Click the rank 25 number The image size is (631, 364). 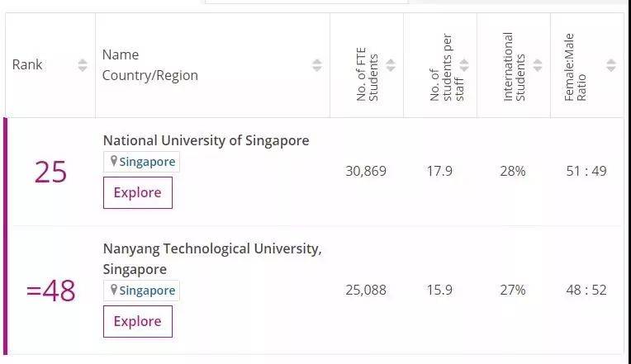pos(50,172)
